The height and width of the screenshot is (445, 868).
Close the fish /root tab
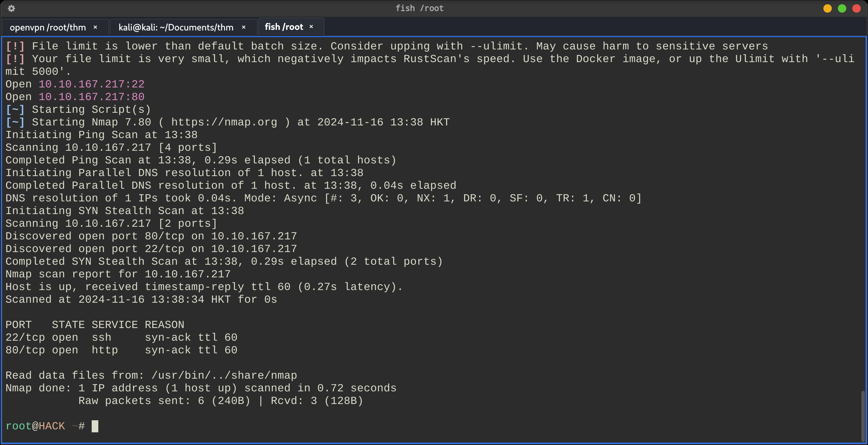tap(311, 27)
